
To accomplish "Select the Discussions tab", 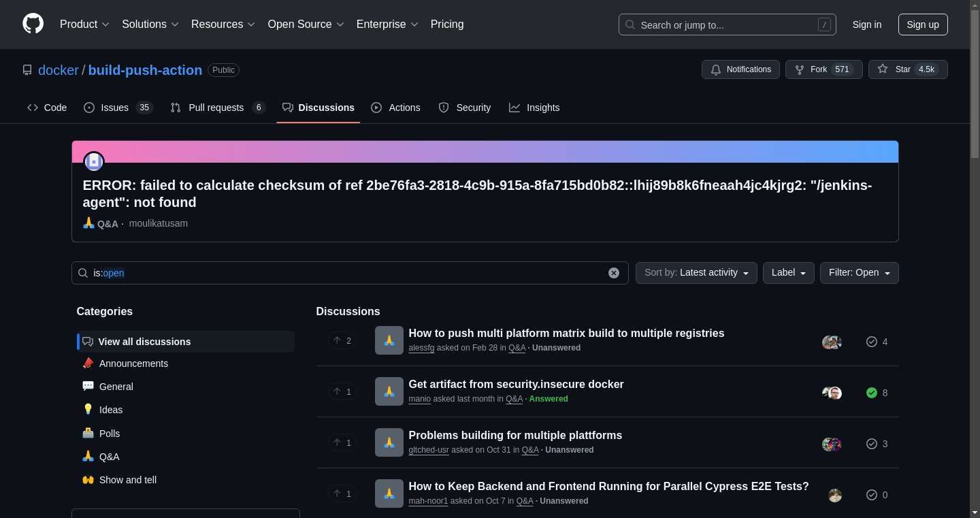I will coord(318,108).
